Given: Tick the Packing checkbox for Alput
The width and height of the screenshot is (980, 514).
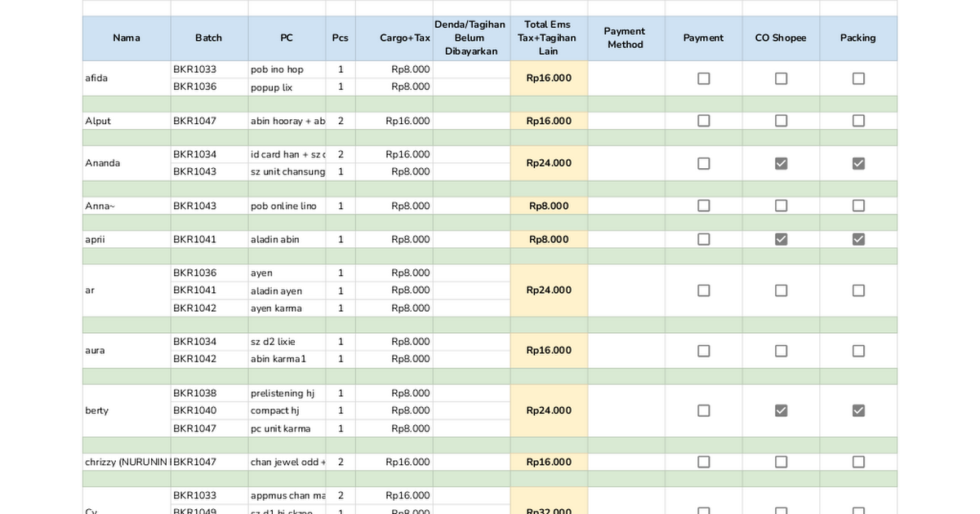Looking at the screenshot, I should point(858,121).
